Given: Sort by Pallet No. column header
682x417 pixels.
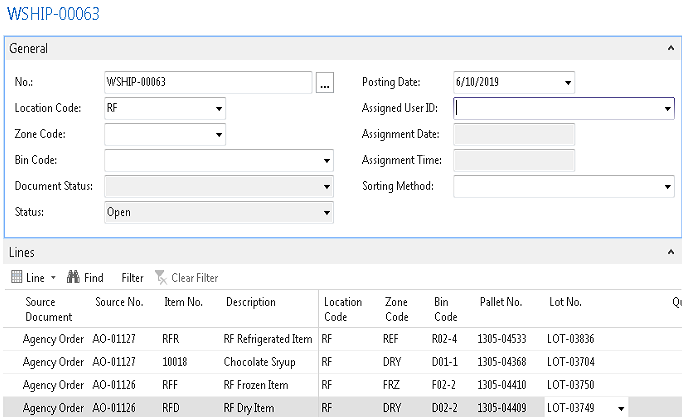Looking at the screenshot, I should point(501,302).
